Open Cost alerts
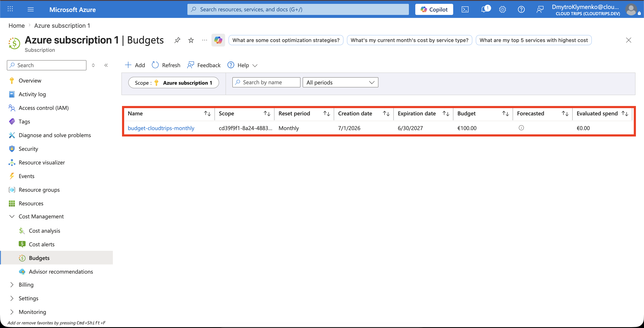The height and width of the screenshot is (328, 644). pos(42,244)
